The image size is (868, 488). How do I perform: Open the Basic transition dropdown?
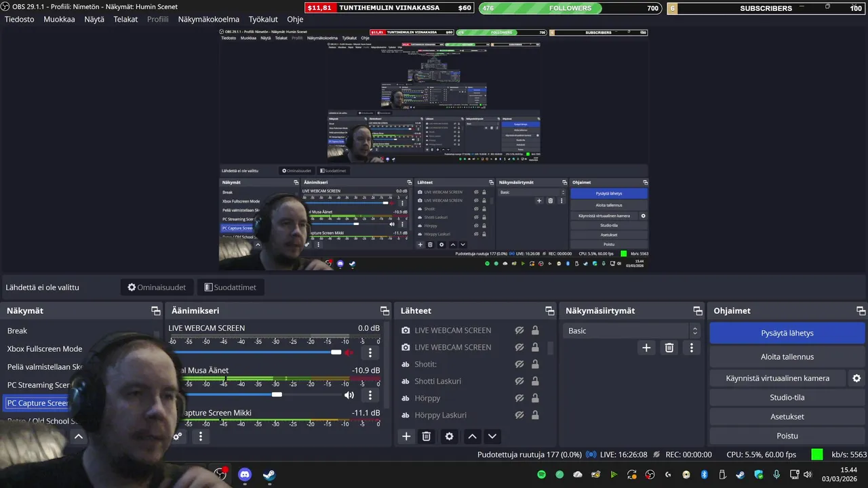tap(631, 331)
